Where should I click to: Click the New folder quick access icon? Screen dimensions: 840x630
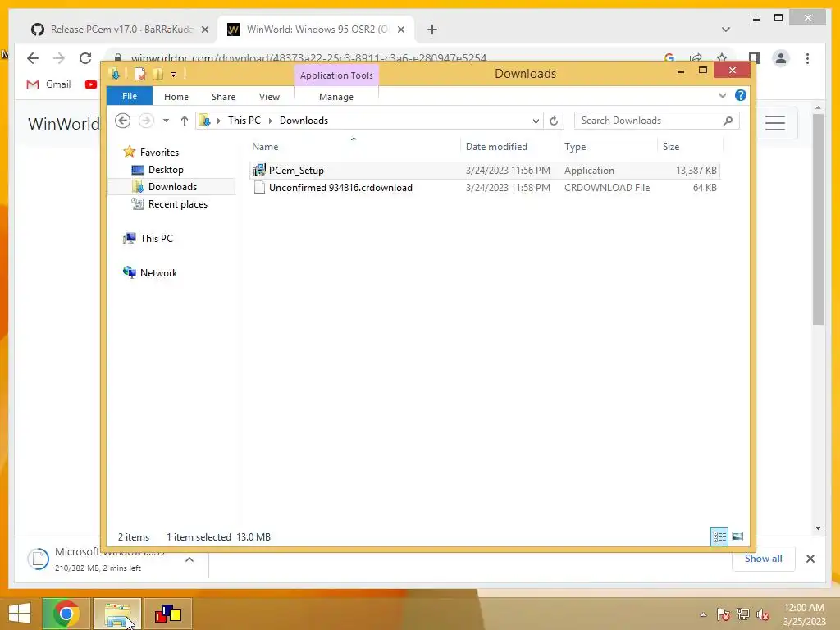tap(158, 74)
